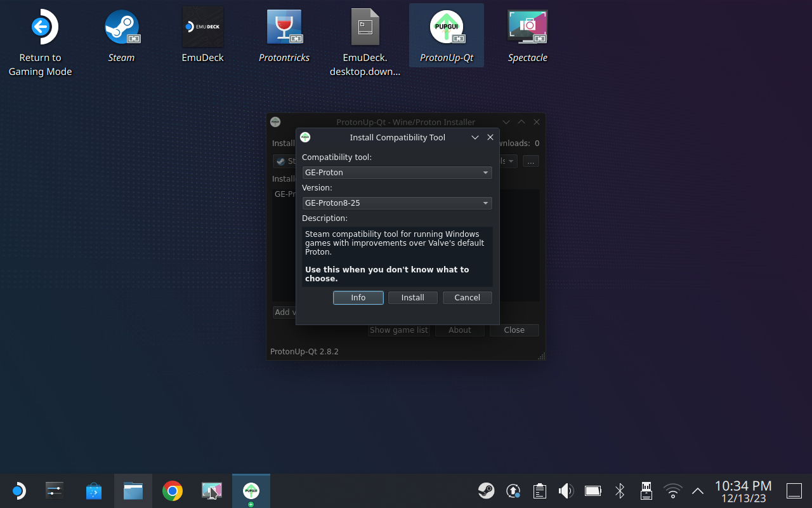
Task: Select the ProtonUp-Qt desktop icon
Action: pos(447,36)
